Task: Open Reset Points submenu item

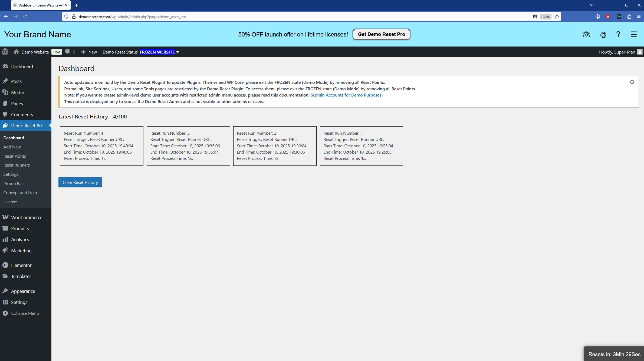Action: 15,156
